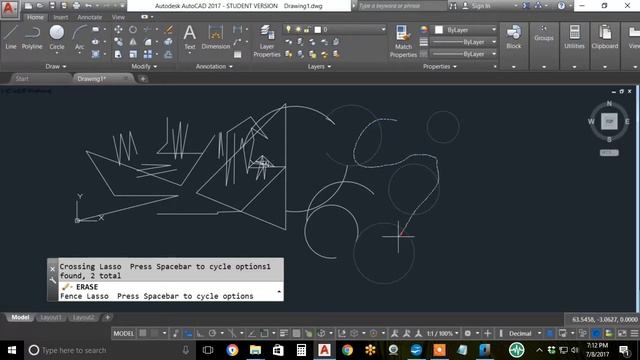This screenshot has height=360, width=640.
Task: Expand the Annotation panel dropdown
Action: 214,66
